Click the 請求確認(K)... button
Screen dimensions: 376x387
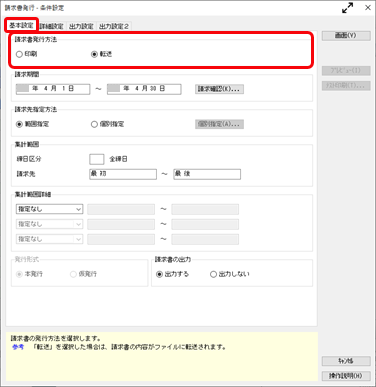click(219, 89)
